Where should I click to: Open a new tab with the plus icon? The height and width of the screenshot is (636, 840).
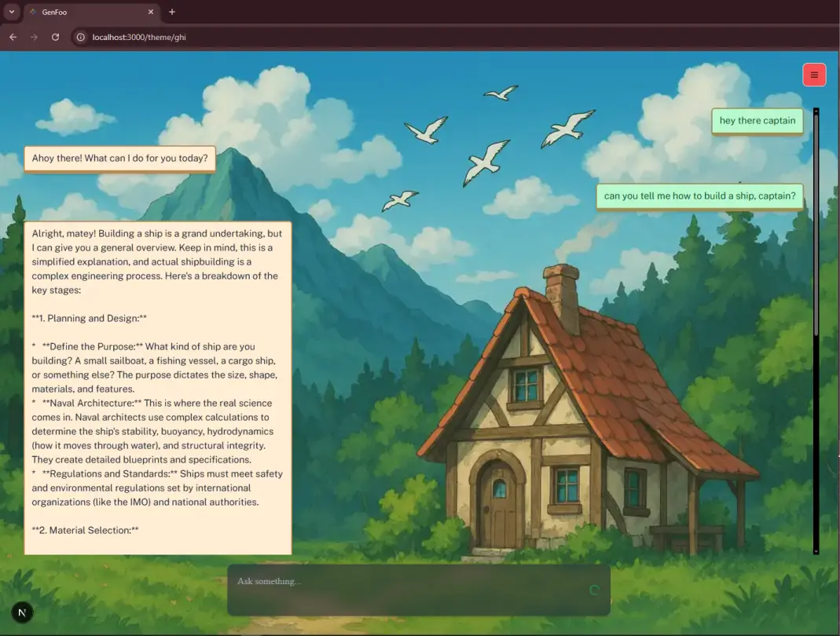click(x=171, y=12)
